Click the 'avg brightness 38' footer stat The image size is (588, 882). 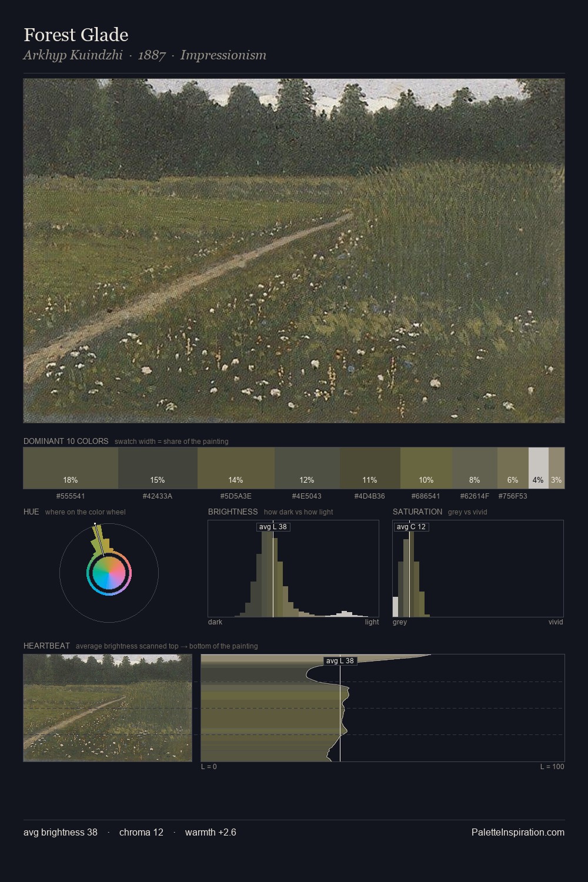61,832
